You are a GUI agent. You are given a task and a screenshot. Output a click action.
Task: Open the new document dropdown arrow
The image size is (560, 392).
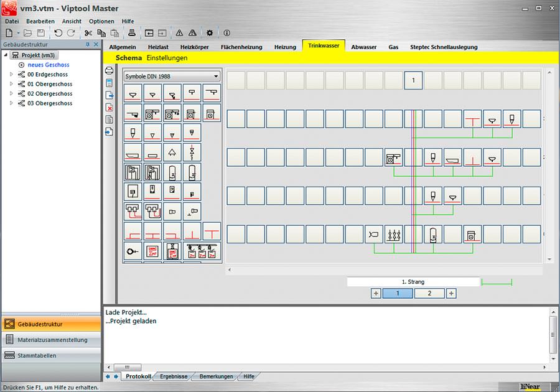click(x=18, y=33)
